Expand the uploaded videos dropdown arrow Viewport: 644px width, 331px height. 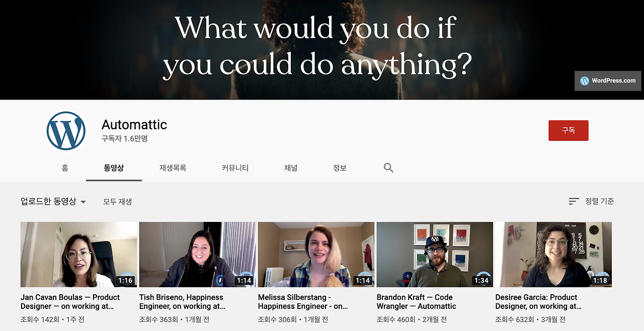83,202
